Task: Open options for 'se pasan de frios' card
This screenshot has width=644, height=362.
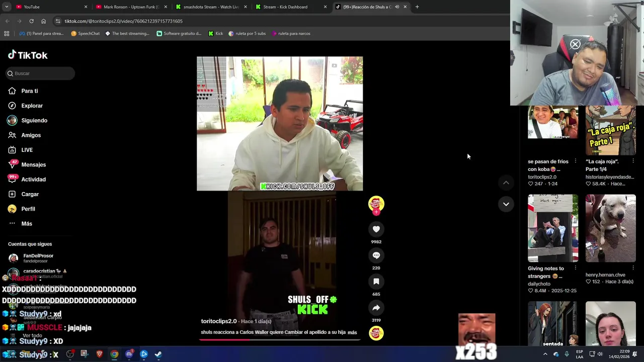Action: pyautogui.click(x=575, y=161)
